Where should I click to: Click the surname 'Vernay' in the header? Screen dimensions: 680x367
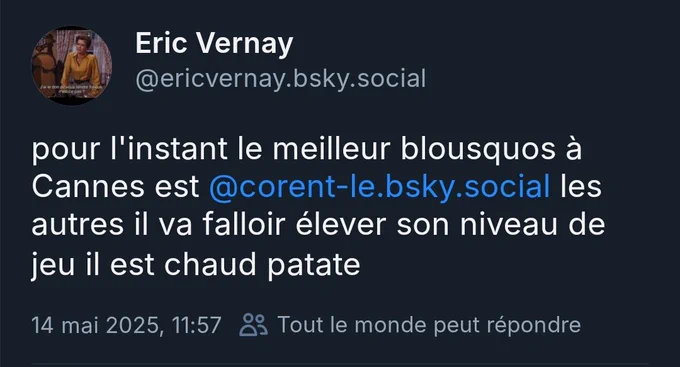245,43
